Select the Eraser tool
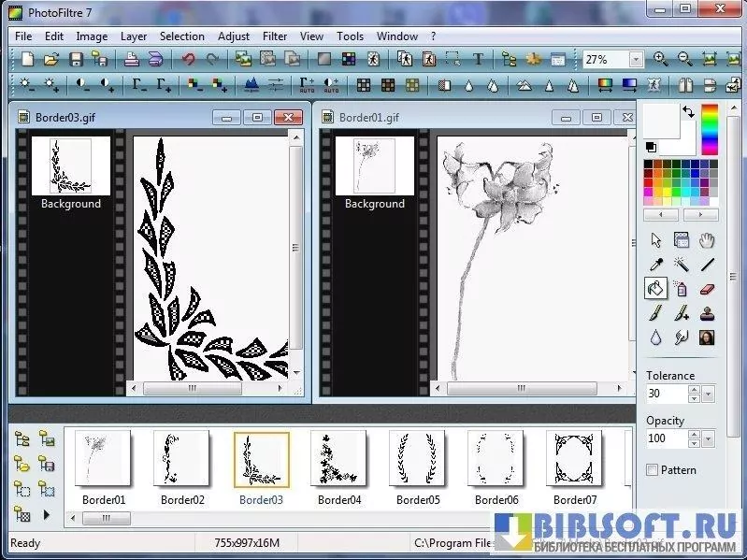The width and height of the screenshot is (747, 560). click(x=707, y=289)
